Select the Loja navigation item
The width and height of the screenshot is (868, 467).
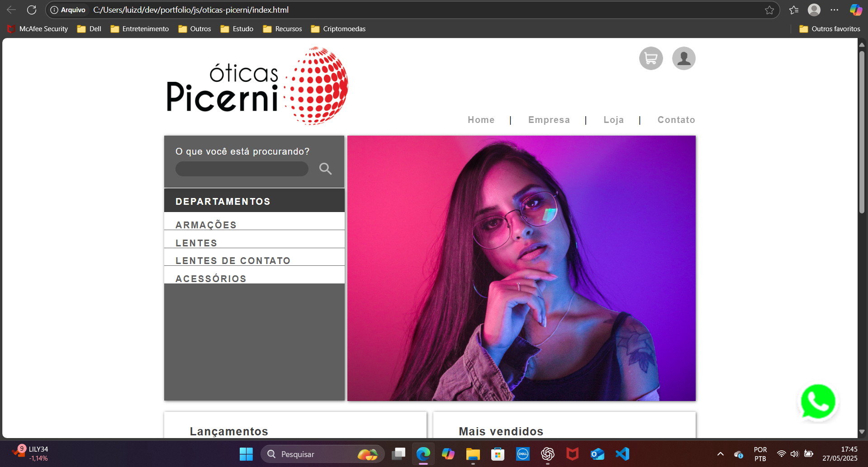613,120
